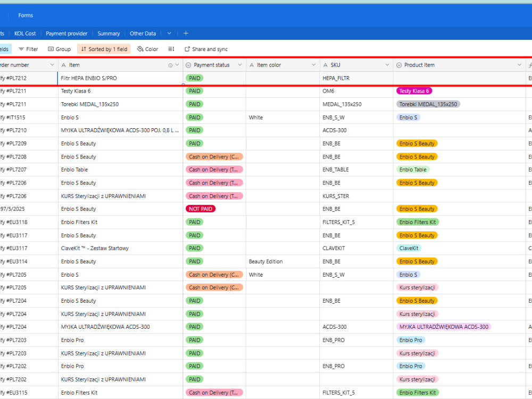This screenshot has width=532, height=399.
Task: Open the Group options
Action: point(60,49)
